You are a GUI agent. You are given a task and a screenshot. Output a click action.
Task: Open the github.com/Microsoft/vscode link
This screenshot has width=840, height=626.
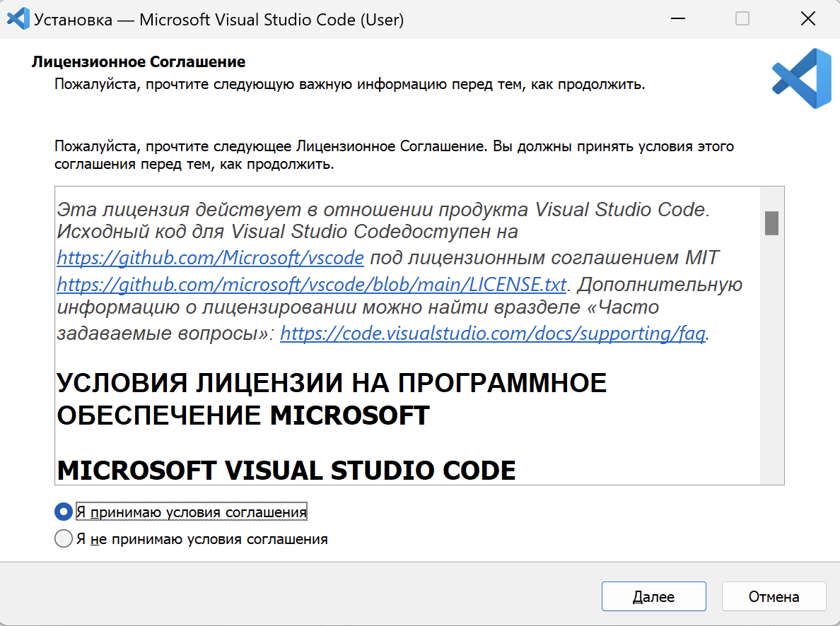tap(210, 258)
